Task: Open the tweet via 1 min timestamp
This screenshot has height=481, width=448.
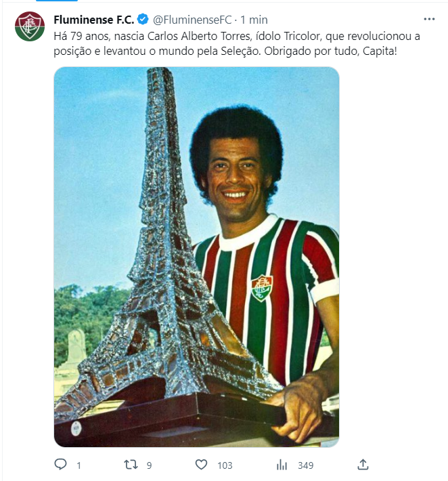Action: click(x=254, y=20)
